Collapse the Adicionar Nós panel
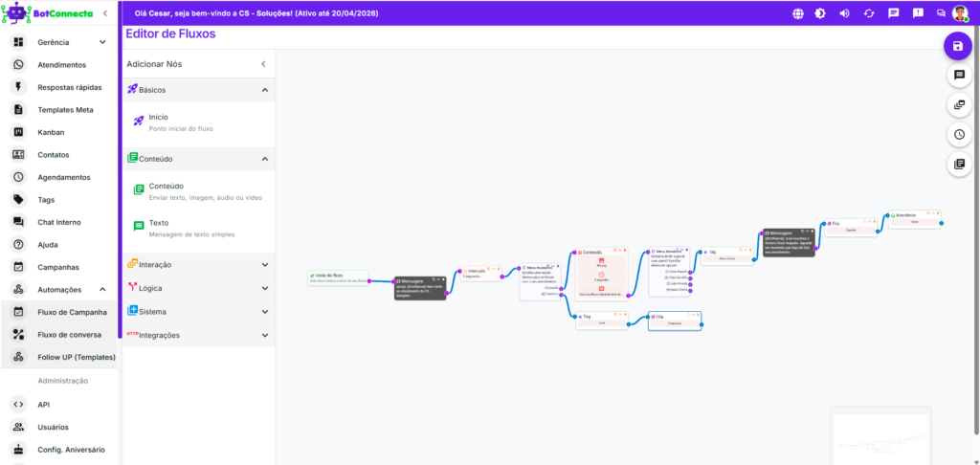The height and width of the screenshot is (465, 980). pyautogui.click(x=263, y=64)
